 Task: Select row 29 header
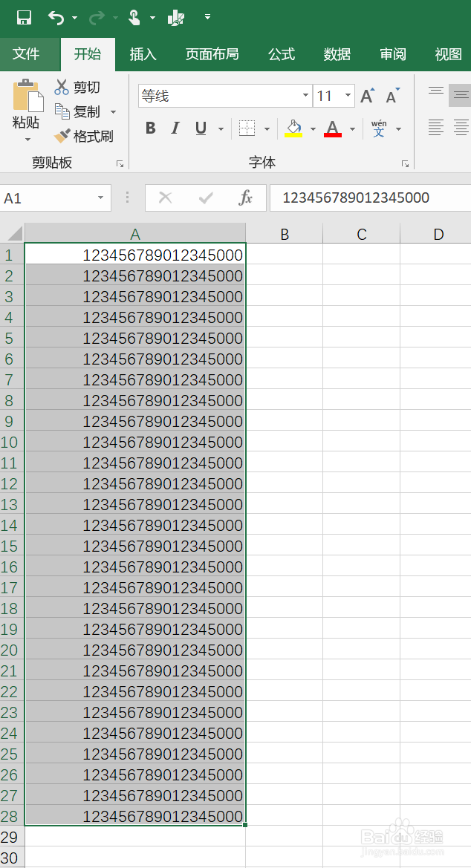tap(12, 837)
